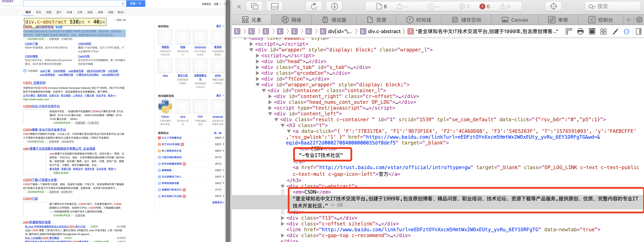Add a new inspector tab
644x242 pixels.
point(628,20)
